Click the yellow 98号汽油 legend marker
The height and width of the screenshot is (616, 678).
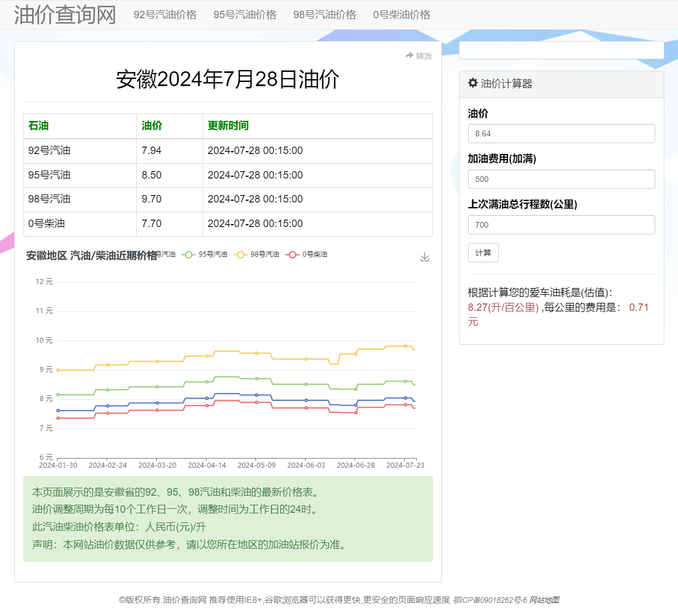tap(241, 254)
